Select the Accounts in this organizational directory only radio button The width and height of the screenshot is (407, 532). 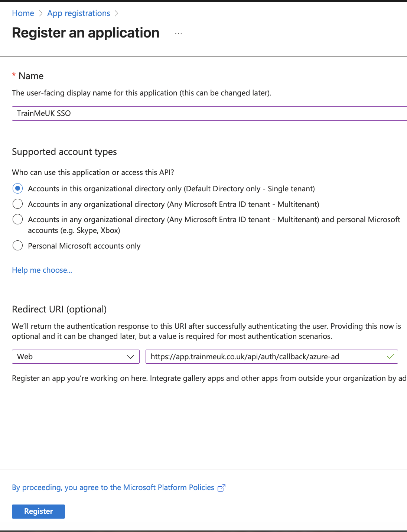[x=17, y=188]
